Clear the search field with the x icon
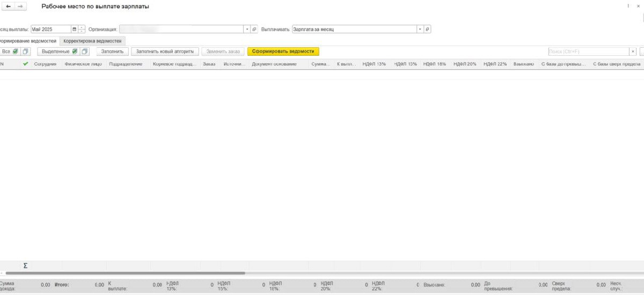Viewport: 644px width, 295px height. click(633, 51)
